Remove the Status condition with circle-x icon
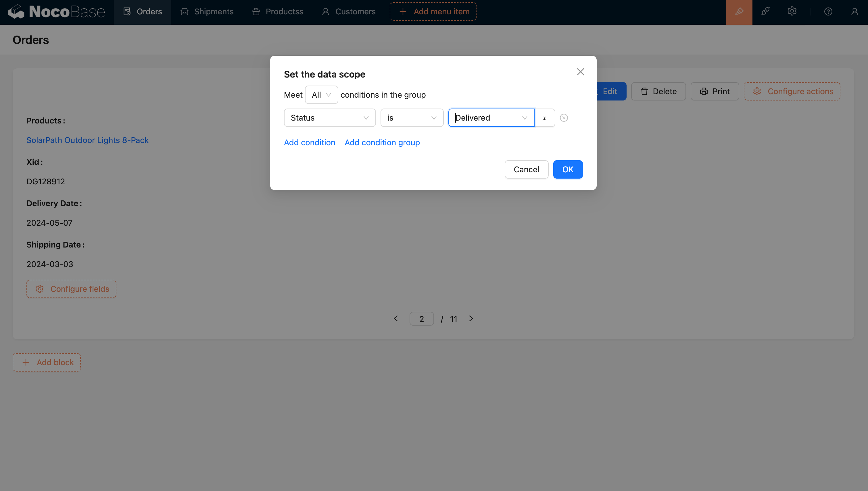Screen dimensions: 868x491 coord(564,118)
